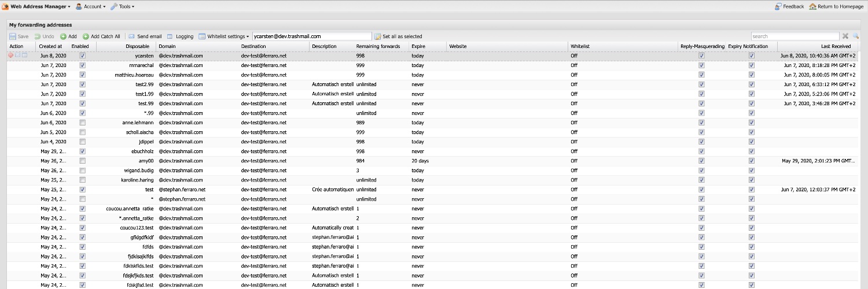Open Feedback link at top right

click(789, 6)
